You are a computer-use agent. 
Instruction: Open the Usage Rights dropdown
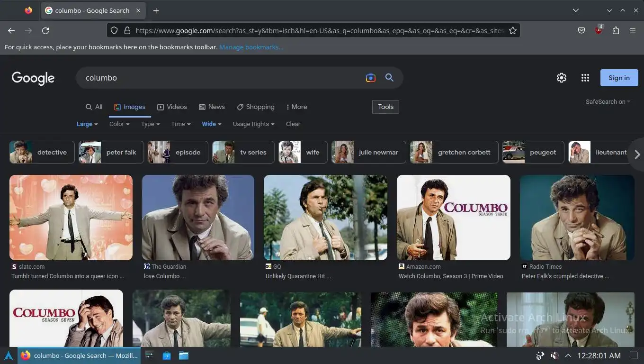(254, 124)
